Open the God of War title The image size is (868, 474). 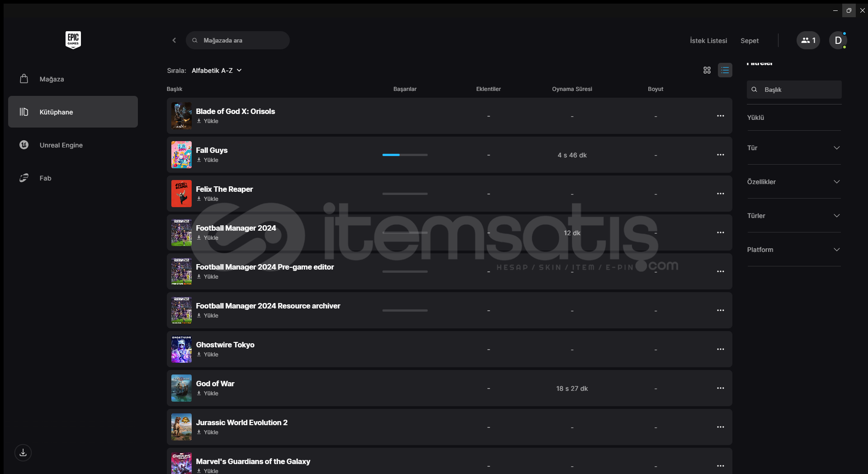pyautogui.click(x=215, y=384)
